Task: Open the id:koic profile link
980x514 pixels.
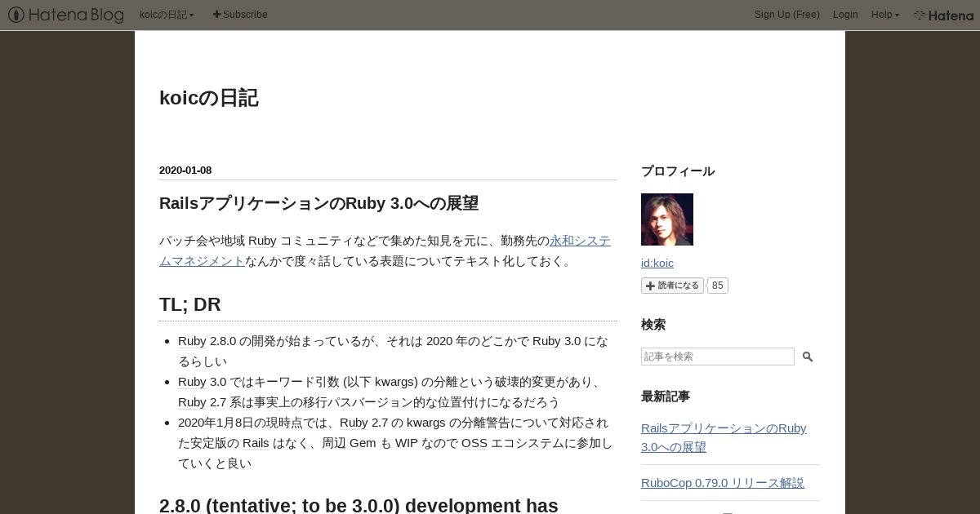Action: pos(657,263)
